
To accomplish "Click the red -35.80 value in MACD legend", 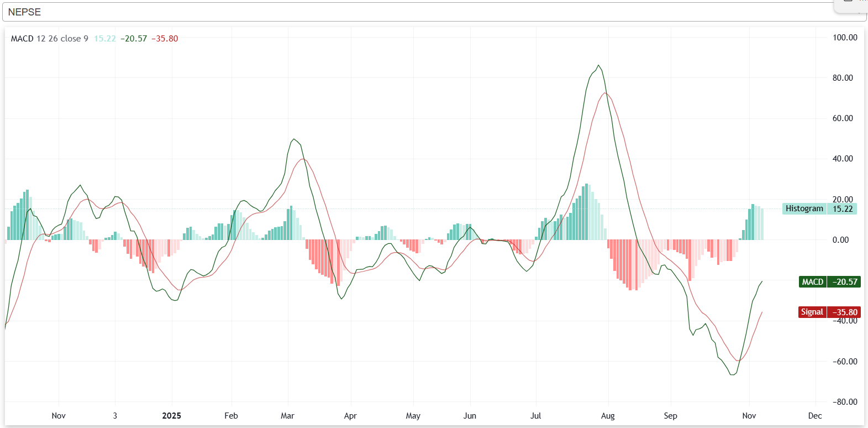I will [x=165, y=39].
